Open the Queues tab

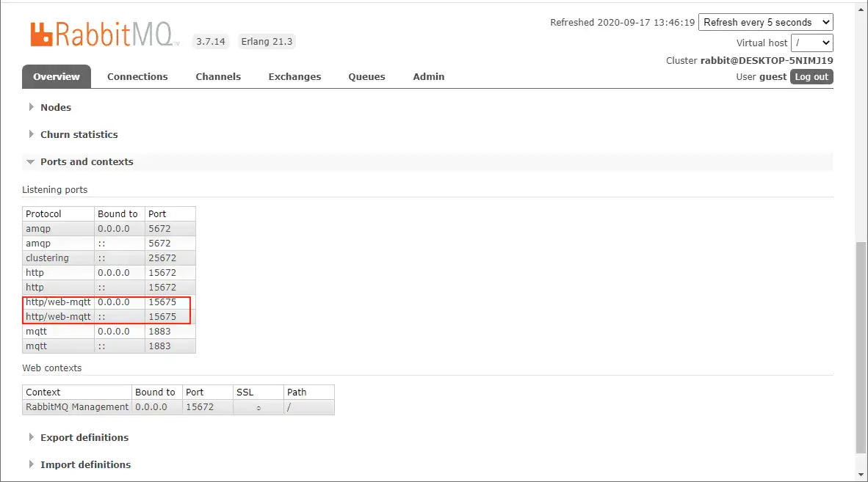(x=366, y=77)
